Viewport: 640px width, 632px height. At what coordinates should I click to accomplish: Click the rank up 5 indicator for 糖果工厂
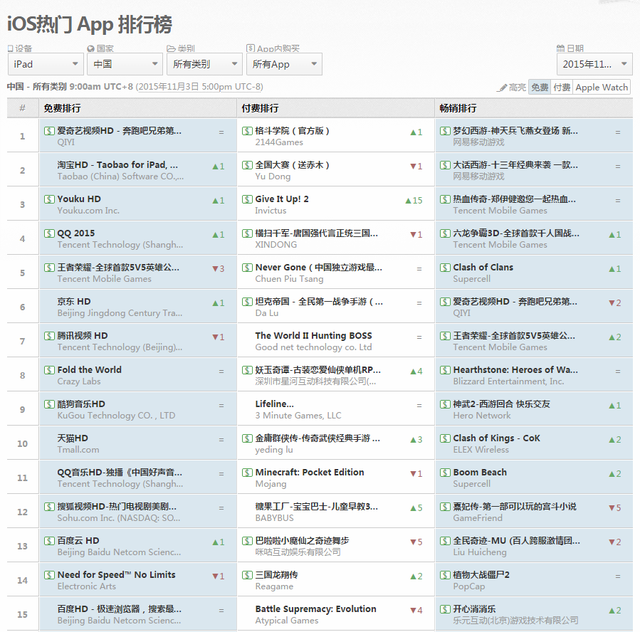click(416, 508)
